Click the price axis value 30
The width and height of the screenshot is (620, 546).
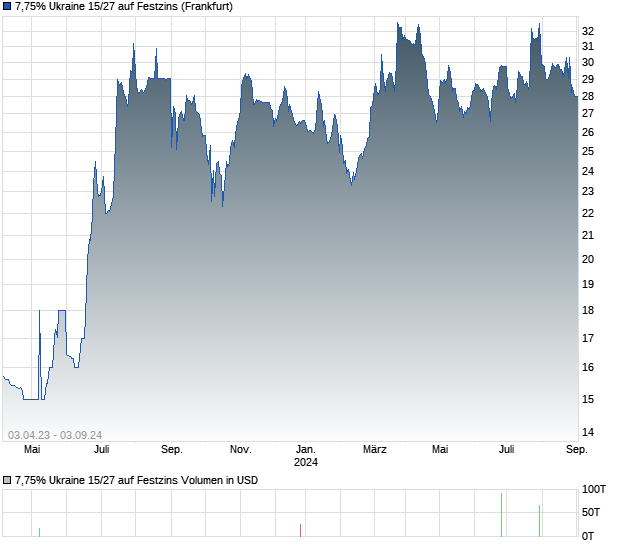coord(588,62)
